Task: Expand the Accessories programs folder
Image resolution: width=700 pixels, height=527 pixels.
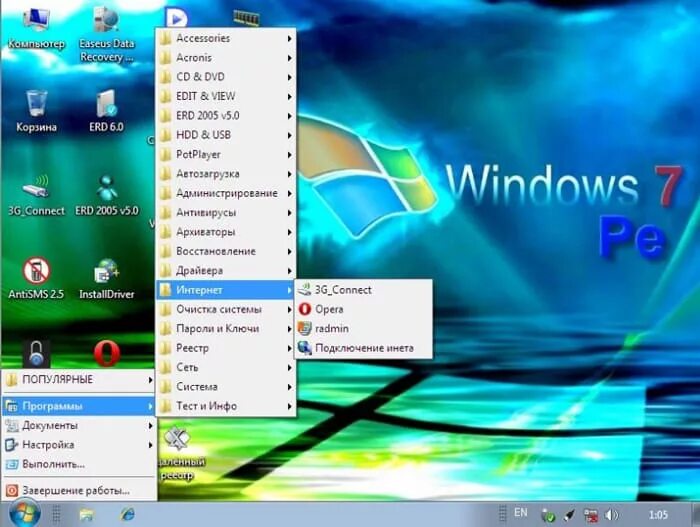Action: (226, 38)
